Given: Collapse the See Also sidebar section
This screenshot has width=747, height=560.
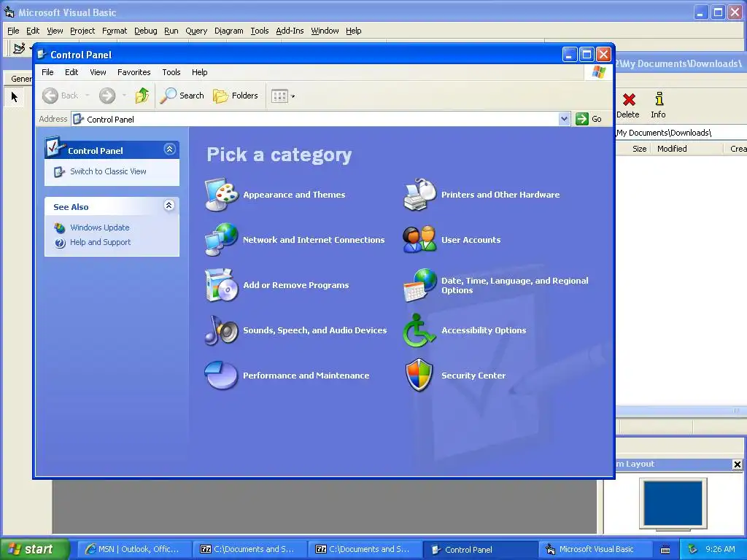Looking at the screenshot, I should coord(169,206).
